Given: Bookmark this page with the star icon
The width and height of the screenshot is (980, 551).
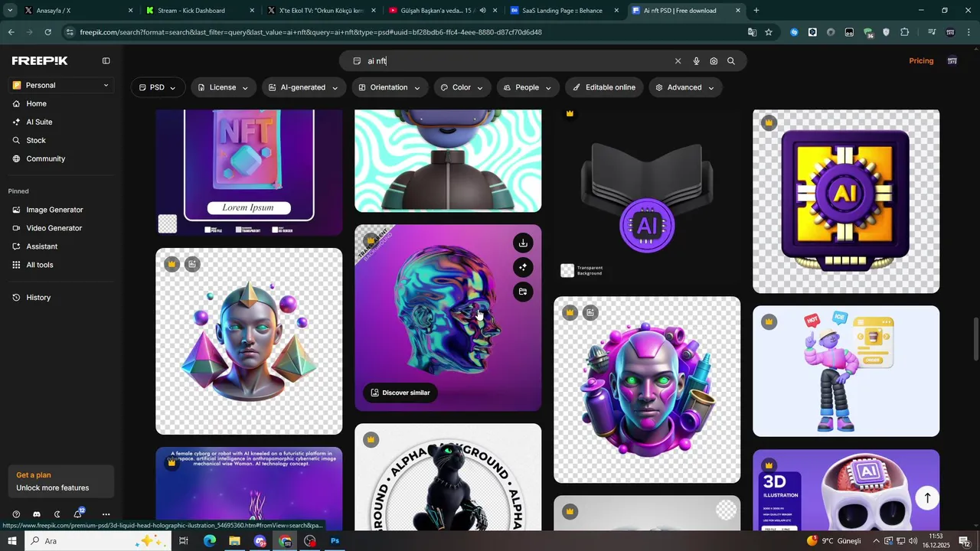Looking at the screenshot, I should (x=769, y=32).
